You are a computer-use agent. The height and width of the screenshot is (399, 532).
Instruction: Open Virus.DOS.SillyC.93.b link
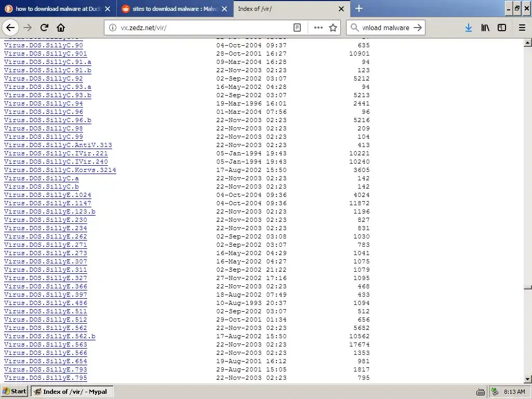47,95
